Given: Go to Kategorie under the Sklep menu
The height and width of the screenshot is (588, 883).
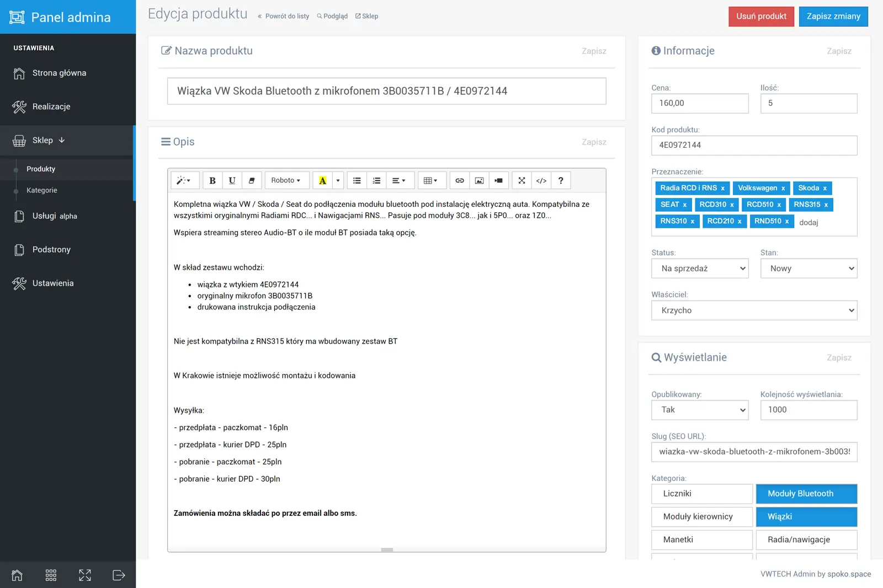Looking at the screenshot, I should point(42,190).
